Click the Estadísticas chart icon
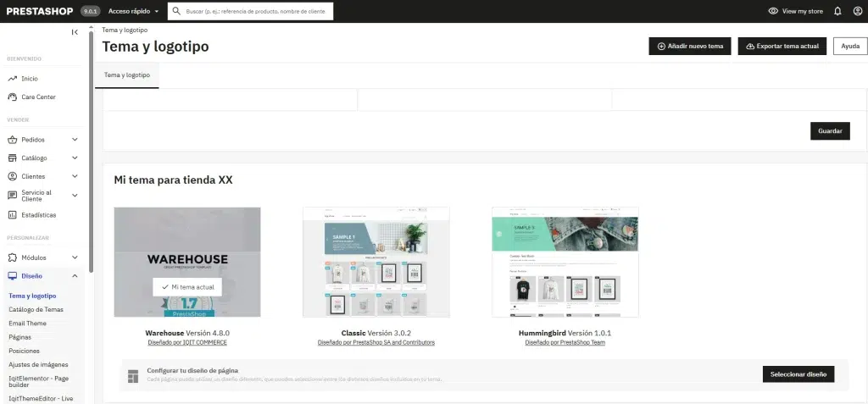The image size is (868, 404). (x=12, y=215)
